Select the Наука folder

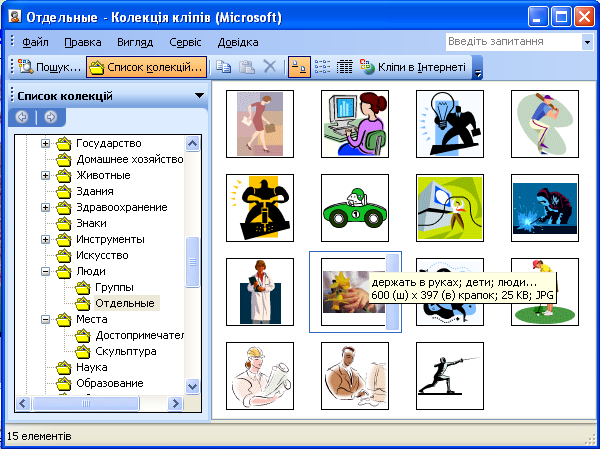click(82, 367)
